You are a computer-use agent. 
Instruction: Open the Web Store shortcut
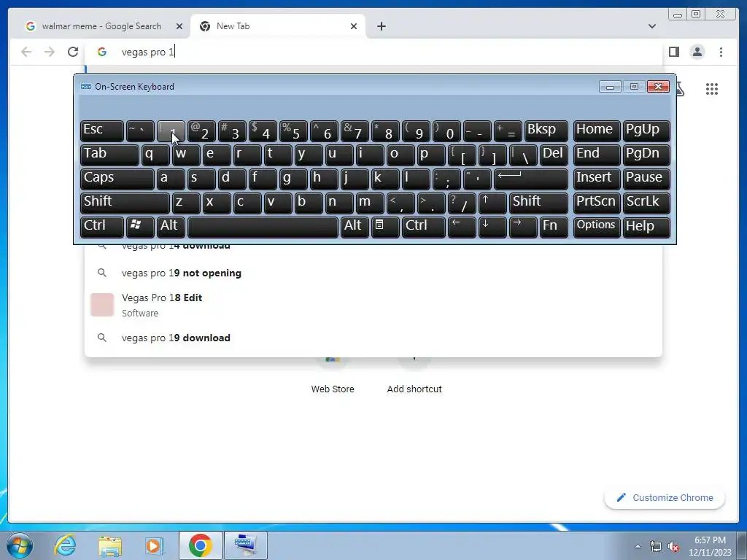click(333, 376)
